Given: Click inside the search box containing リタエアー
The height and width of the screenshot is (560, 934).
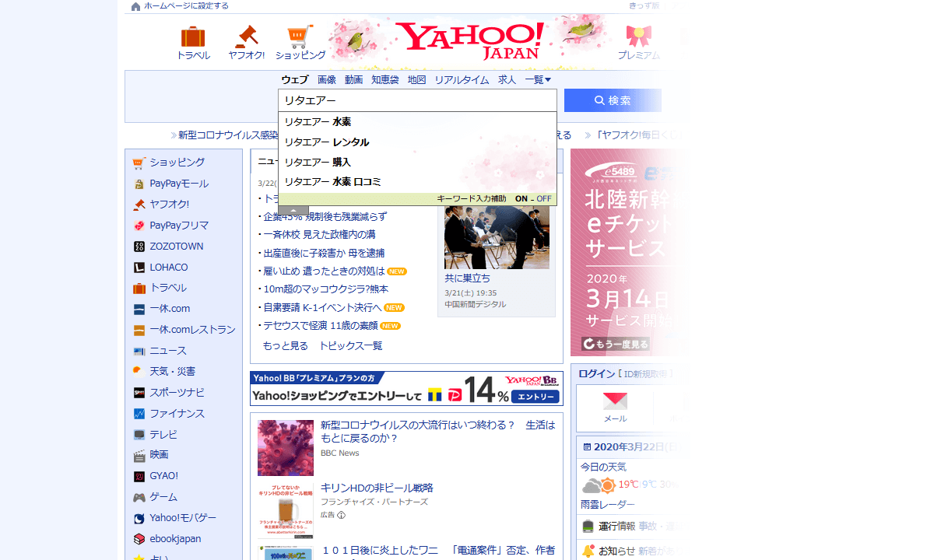Looking at the screenshot, I should [x=417, y=100].
